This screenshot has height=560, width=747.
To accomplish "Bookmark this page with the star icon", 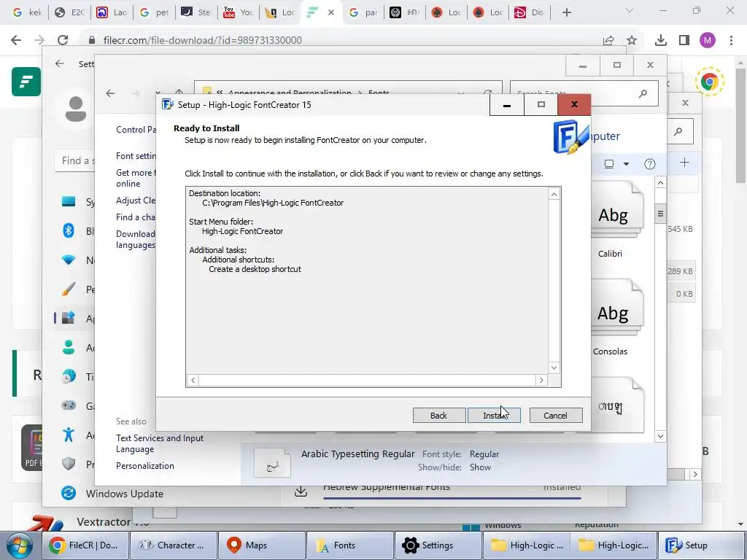I will click(632, 41).
